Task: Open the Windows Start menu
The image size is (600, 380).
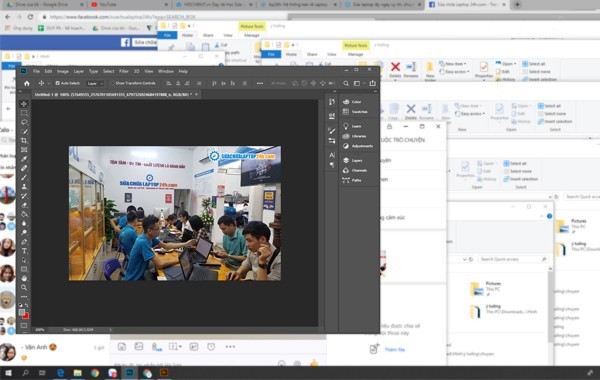Action: pos(8,373)
